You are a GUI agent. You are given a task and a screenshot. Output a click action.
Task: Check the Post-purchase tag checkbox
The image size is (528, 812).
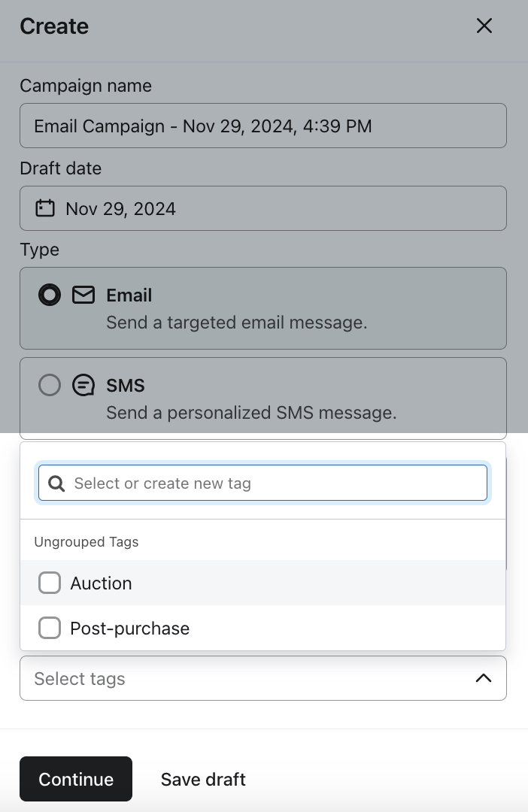click(x=49, y=628)
